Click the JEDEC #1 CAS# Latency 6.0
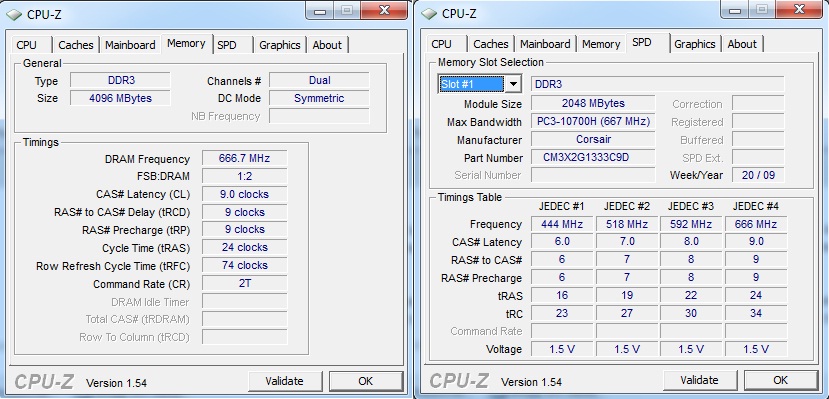Screen dimensions: 829x399 click(x=562, y=242)
